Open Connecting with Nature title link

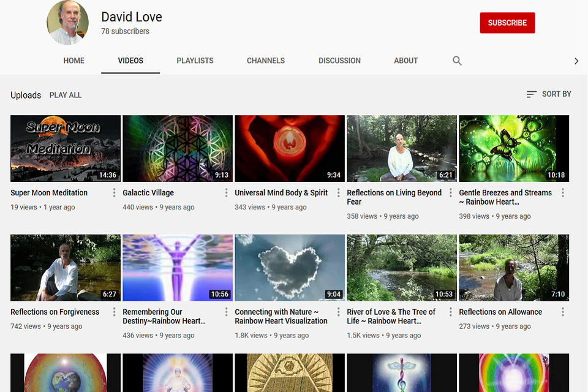click(x=281, y=317)
